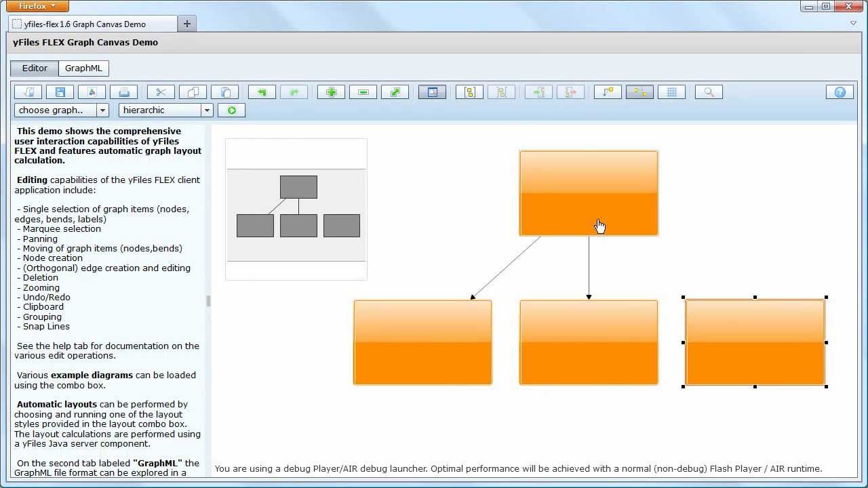Click the bottom-middle orange node
The height and width of the screenshot is (488, 868).
coord(589,342)
